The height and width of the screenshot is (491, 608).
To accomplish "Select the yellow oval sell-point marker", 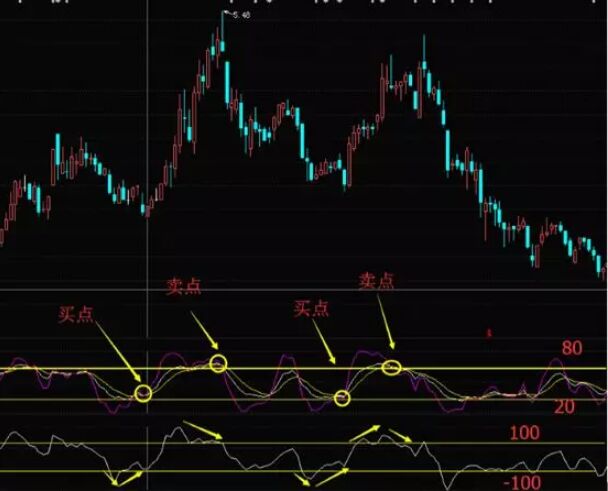I will [392, 368].
